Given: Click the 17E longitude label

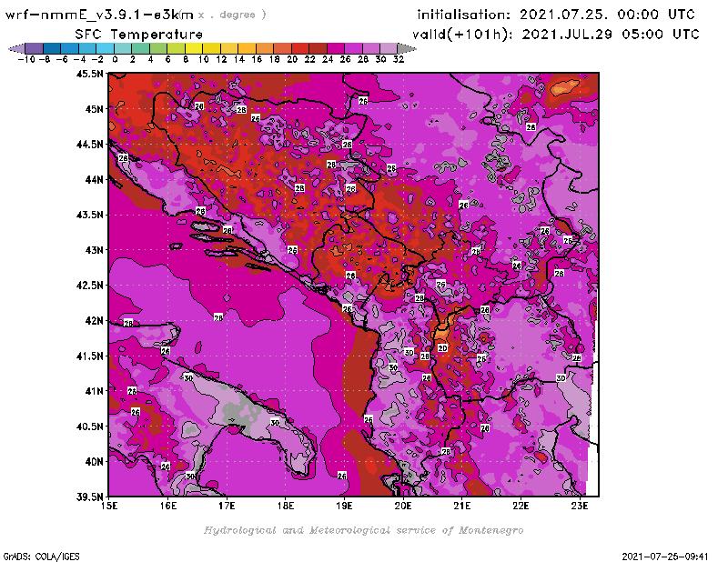Looking at the screenshot, I should tap(227, 506).
